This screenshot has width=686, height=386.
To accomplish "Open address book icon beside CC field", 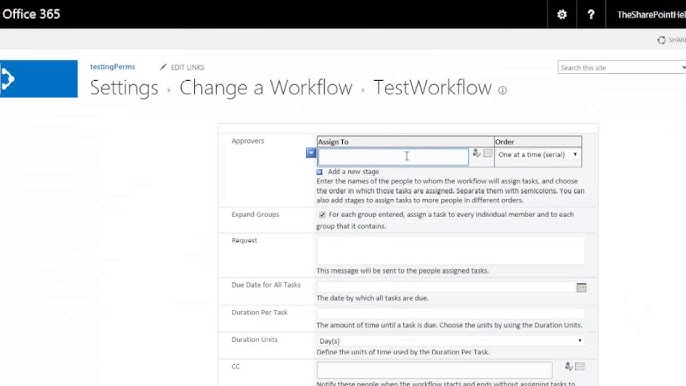I will tap(580, 366).
